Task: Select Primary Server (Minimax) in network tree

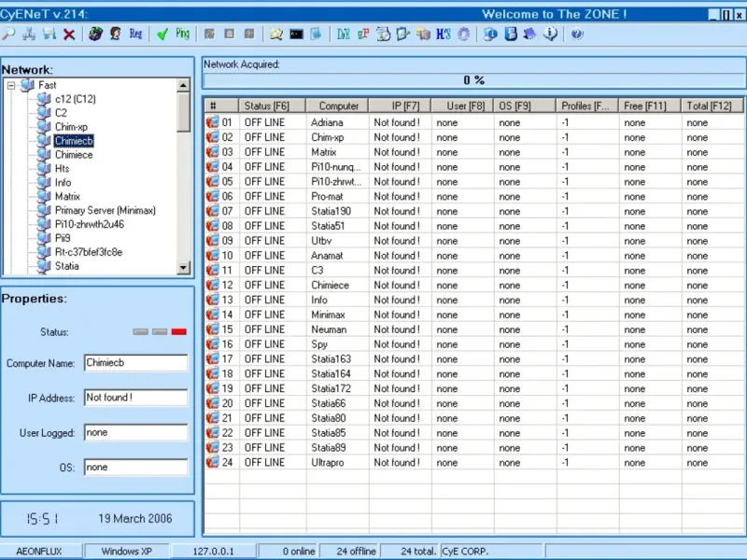Action: click(105, 211)
